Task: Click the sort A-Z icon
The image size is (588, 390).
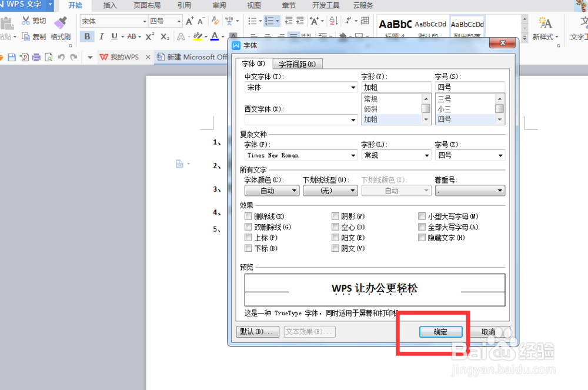Action: click(334, 21)
